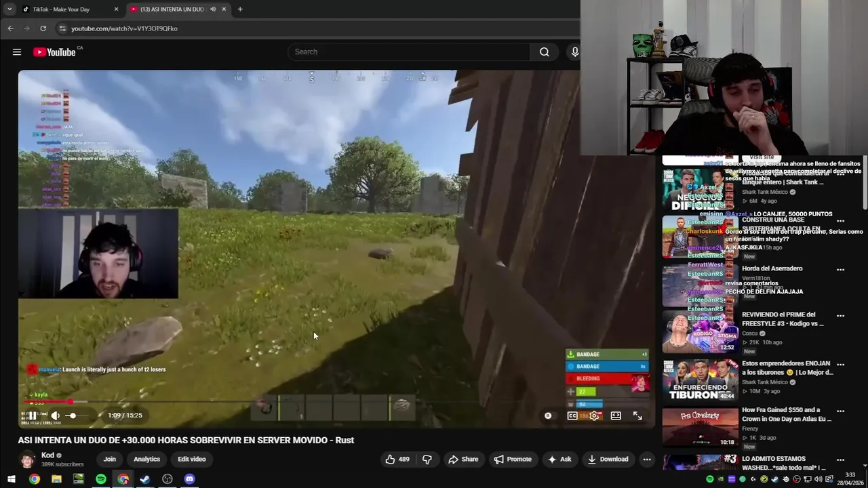Open options for Horda del Aserradero video
868x488 pixels.
click(x=841, y=269)
